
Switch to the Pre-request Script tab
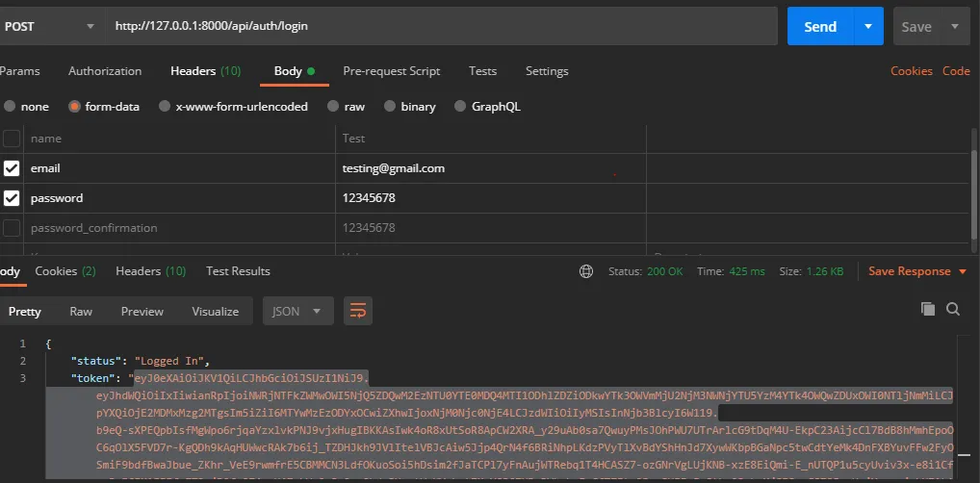click(391, 71)
